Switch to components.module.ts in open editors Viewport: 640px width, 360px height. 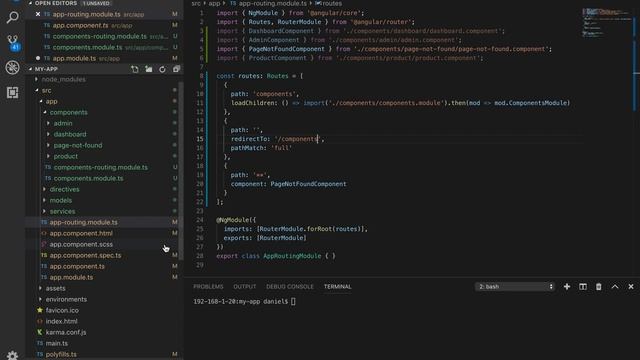pyautogui.click(x=87, y=47)
